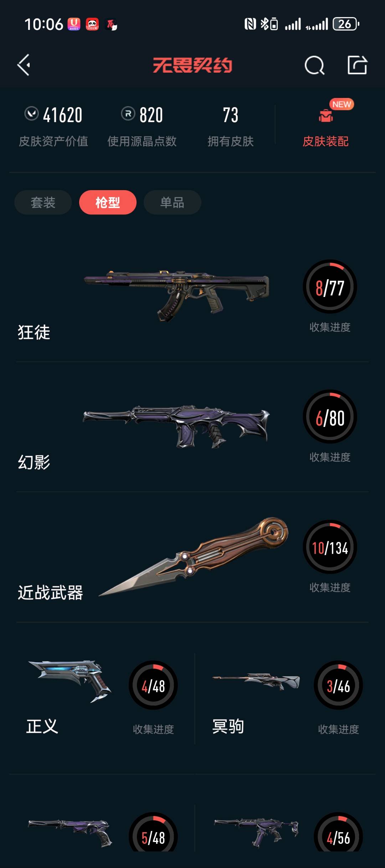The height and width of the screenshot is (868, 385).
Task: Open NFC status bar icon
Action: [x=250, y=24]
